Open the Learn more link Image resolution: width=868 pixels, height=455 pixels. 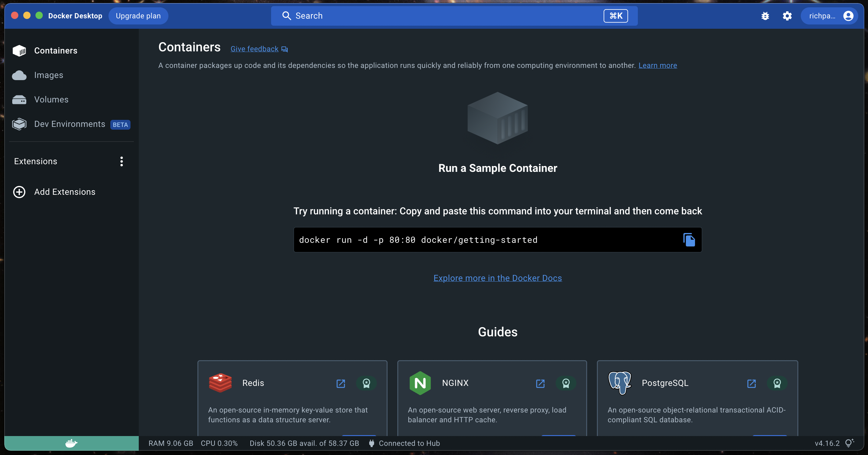pyautogui.click(x=657, y=65)
